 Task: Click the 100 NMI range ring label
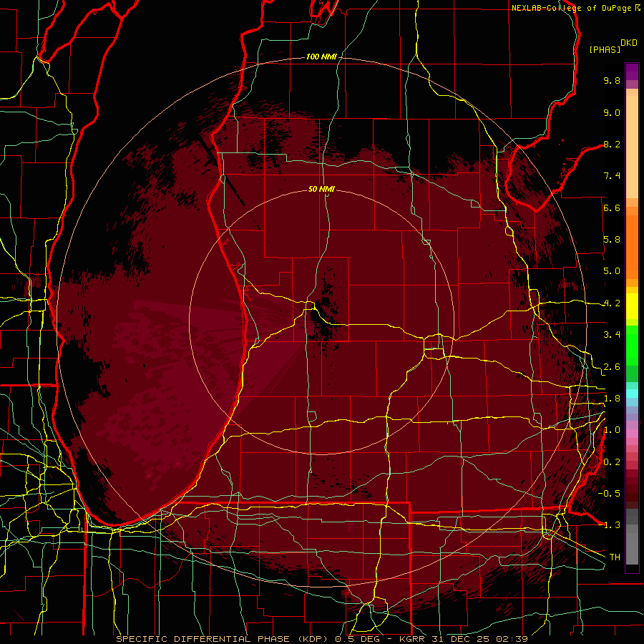click(x=321, y=57)
